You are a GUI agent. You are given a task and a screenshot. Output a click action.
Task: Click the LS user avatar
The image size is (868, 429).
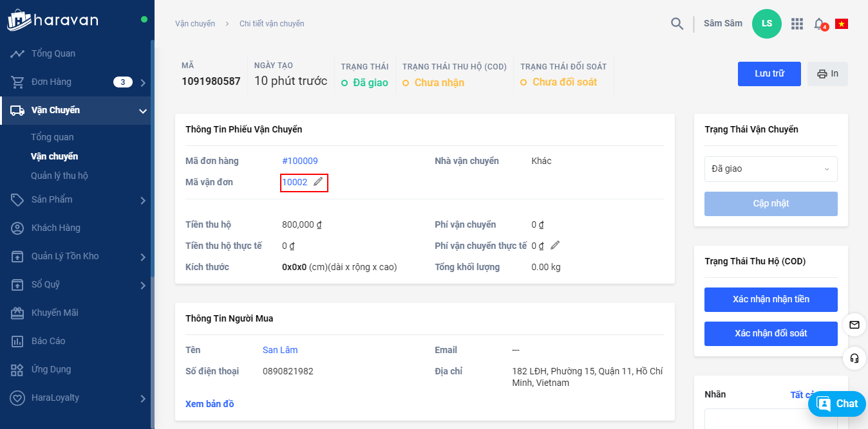pyautogui.click(x=766, y=24)
